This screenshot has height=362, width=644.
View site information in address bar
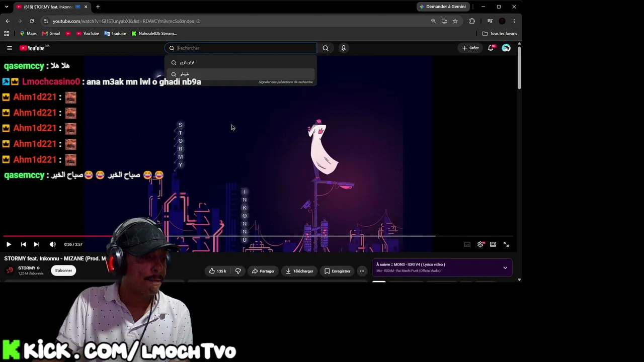pos(46,21)
